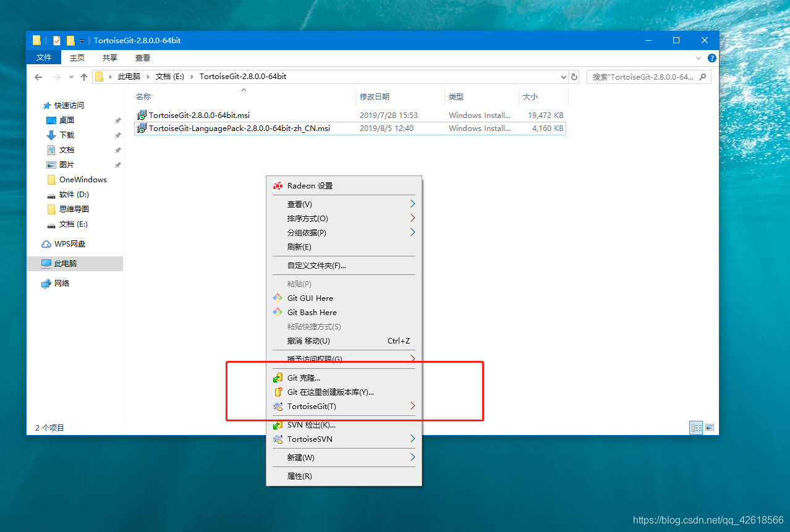Click the Downloads (下载) arrow icon in sidebar
This screenshot has height=532, width=790.
[52, 135]
